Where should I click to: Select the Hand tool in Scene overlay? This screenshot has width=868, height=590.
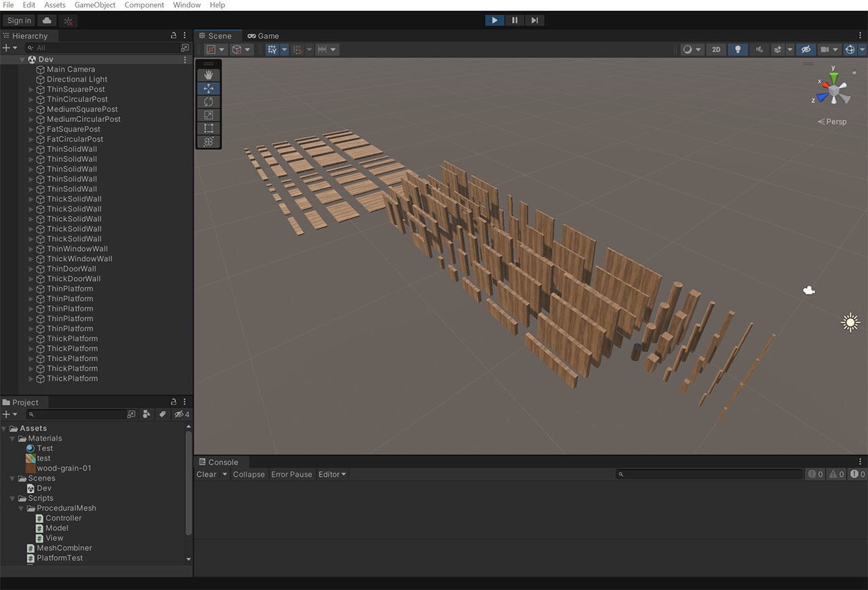[x=208, y=75]
